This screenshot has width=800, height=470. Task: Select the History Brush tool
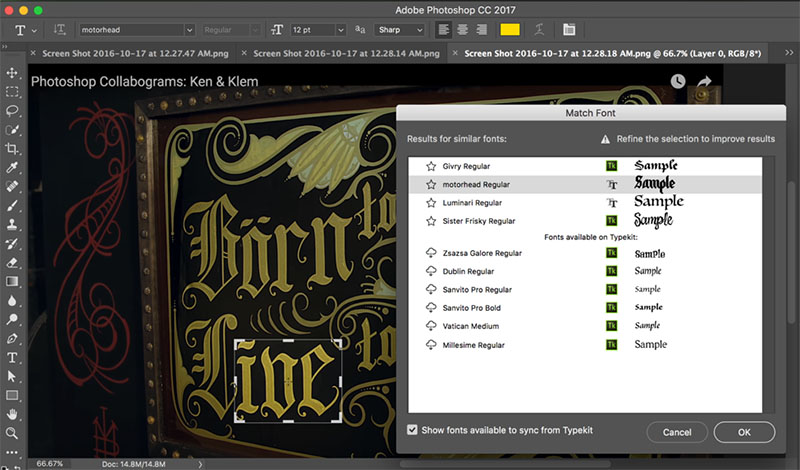(x=12, y=243)
